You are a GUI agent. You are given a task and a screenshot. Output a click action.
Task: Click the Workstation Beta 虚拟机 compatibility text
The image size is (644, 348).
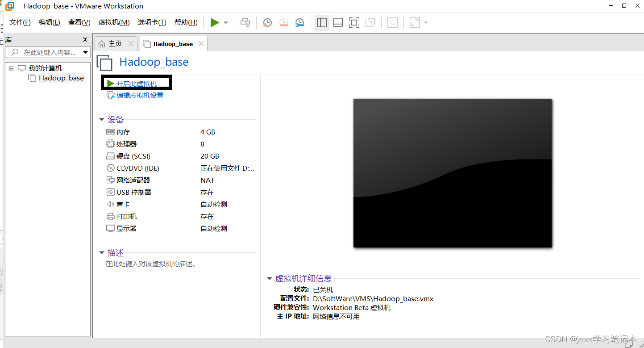[352, 307]
